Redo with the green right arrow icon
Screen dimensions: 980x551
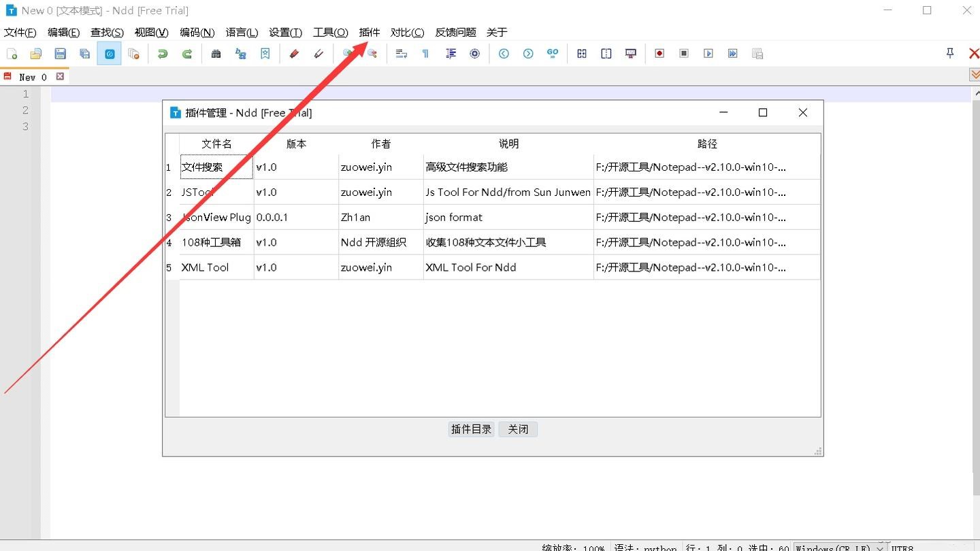(x=187, y=54)
